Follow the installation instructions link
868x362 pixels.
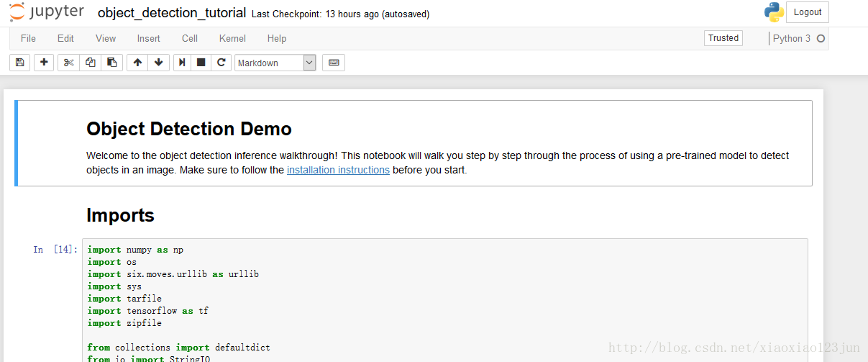[338, 170]
